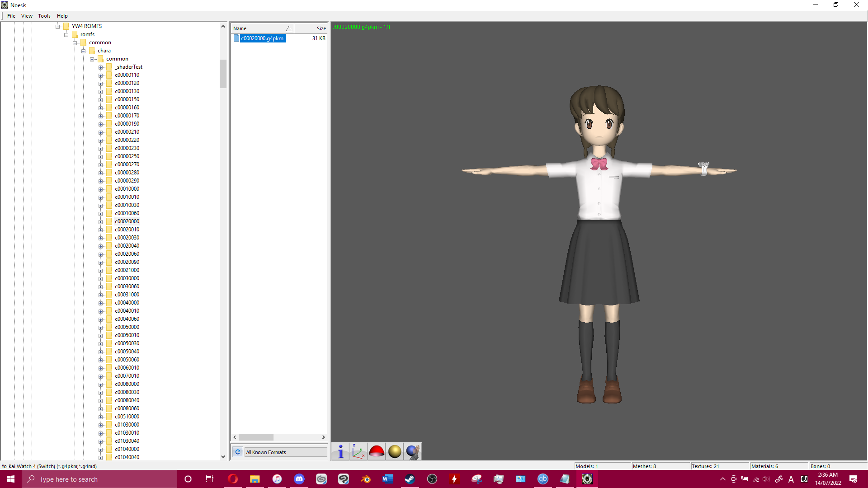Image resolution: width=868 pixels, height=488 pixels.
Task: Click the Windows Start button
Action: 11,479
